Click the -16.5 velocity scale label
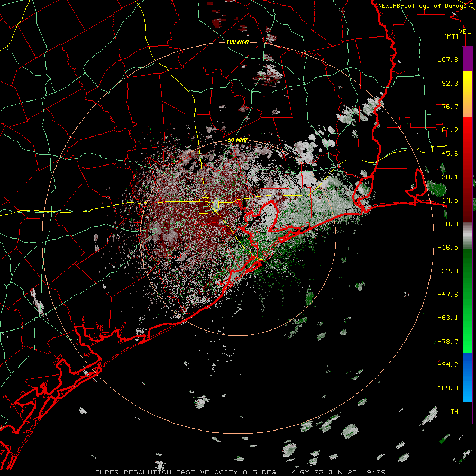 click(448, 248)
